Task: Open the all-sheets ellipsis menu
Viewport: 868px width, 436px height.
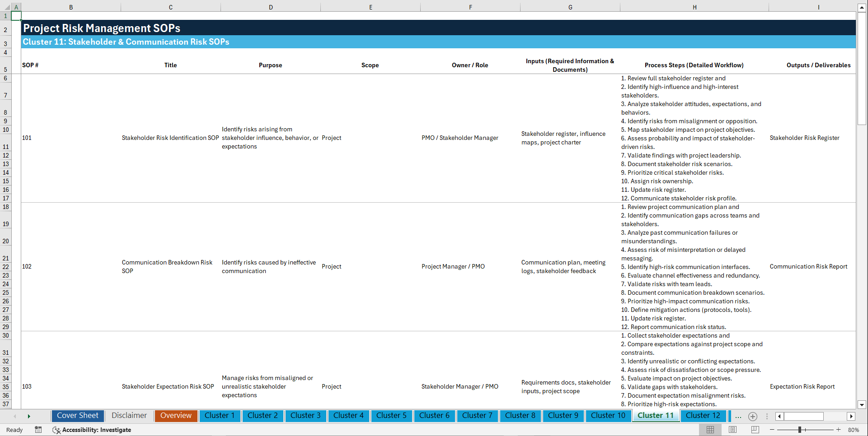Action: (738, 416)
